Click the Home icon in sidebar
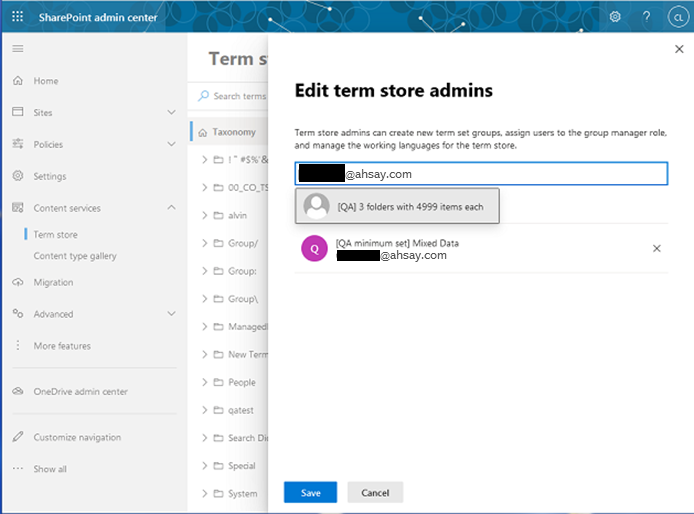 click(17, 81)
